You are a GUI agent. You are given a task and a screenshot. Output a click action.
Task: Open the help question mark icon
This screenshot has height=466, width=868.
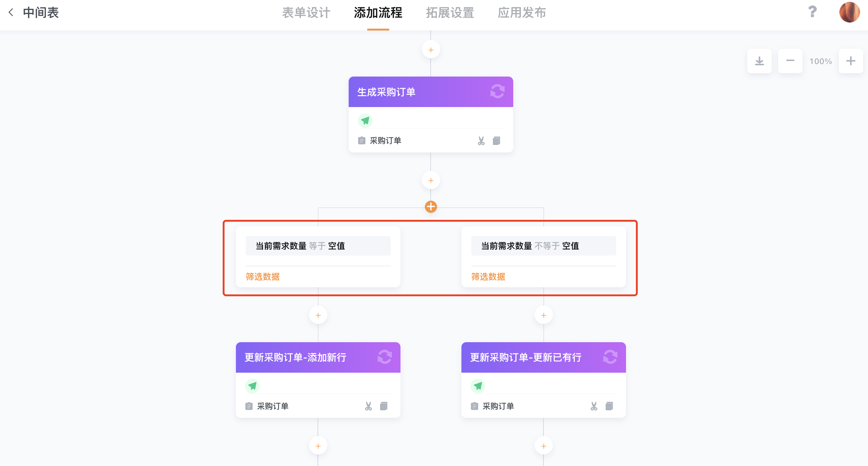813,12
